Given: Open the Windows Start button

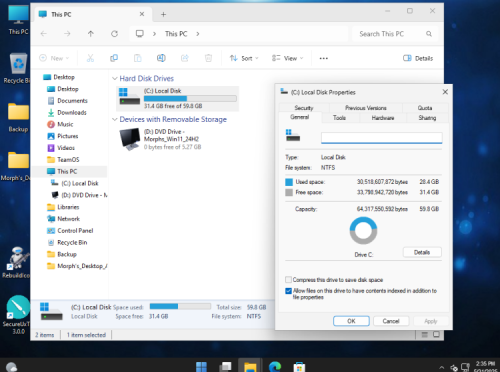Looking at the screenshot, I should (x=201, y=367).
